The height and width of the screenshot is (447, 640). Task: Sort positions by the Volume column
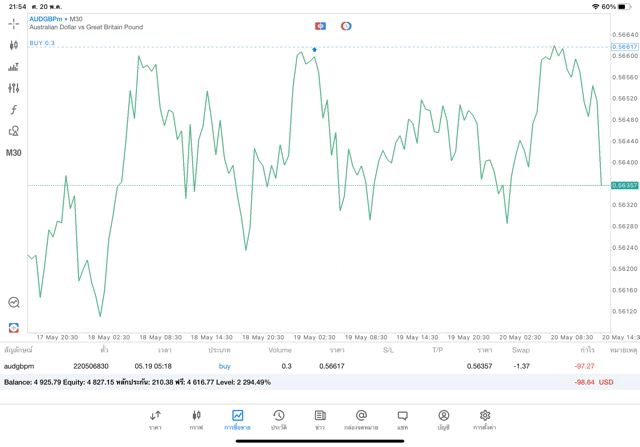(280, 350)
